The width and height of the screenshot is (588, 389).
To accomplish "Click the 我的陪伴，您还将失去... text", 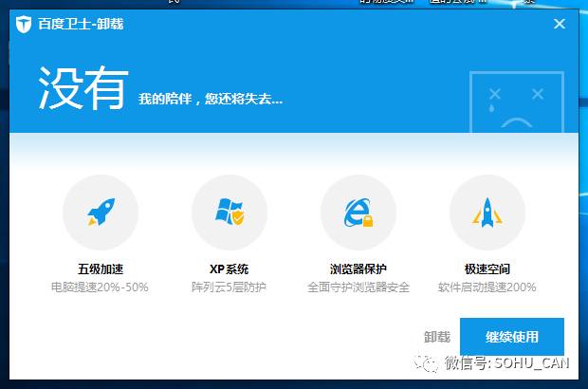I will coord(211,99).
